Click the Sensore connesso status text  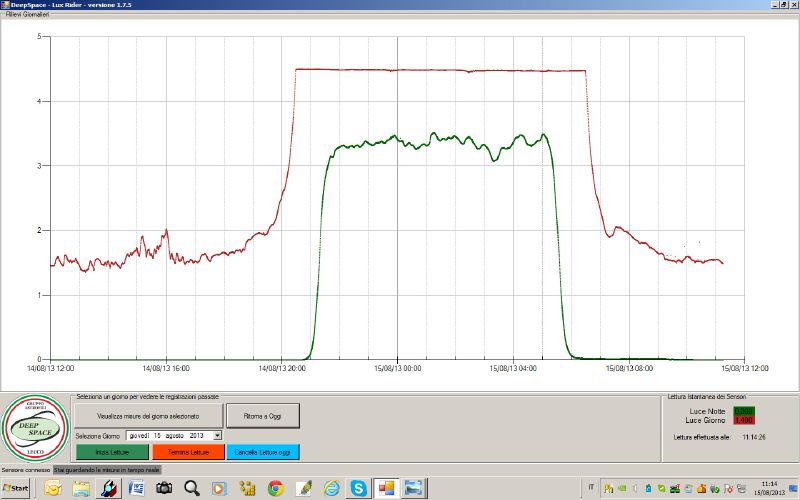(x=26, y=469)
